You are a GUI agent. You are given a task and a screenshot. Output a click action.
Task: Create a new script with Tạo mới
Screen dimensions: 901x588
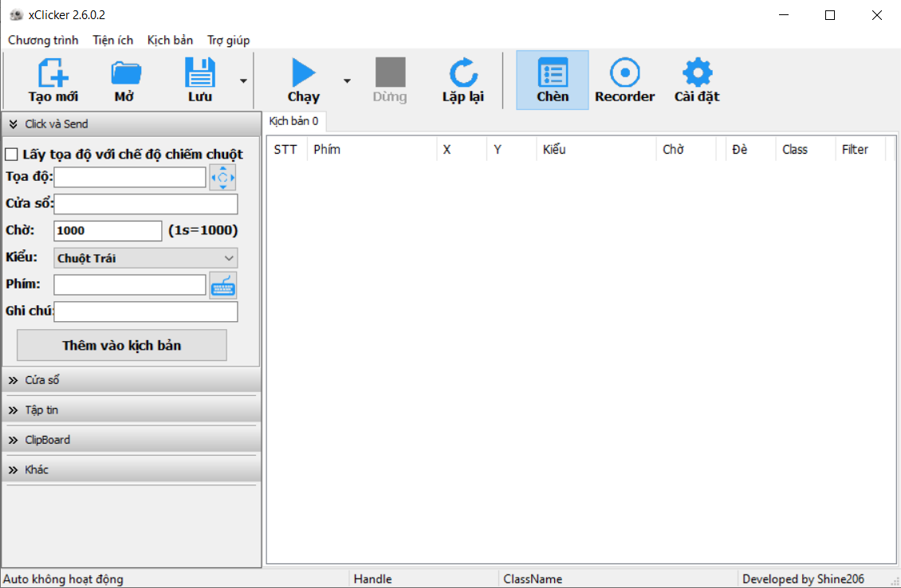pos(53,80)
